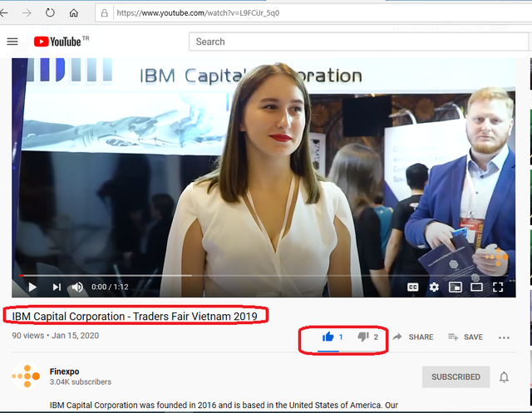Click the Finexpo watermark in the video corner
Image resolution: width=532 pixels, height=413 pixels.
click(497, 257)
